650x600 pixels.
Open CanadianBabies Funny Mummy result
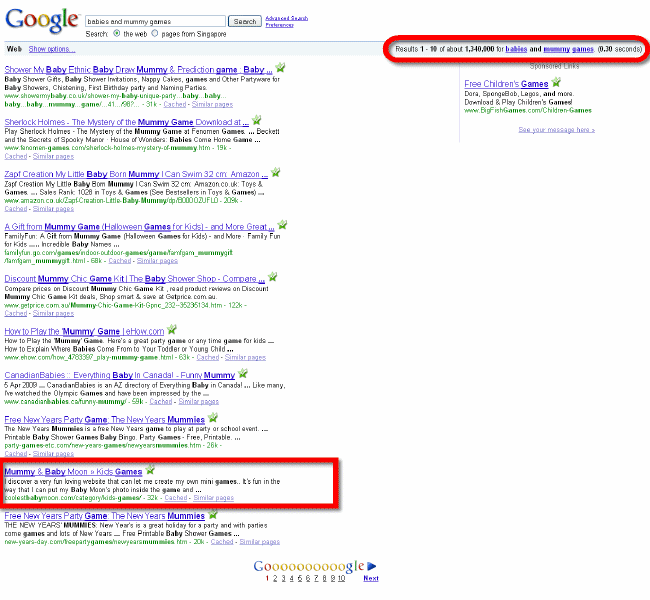120,375
